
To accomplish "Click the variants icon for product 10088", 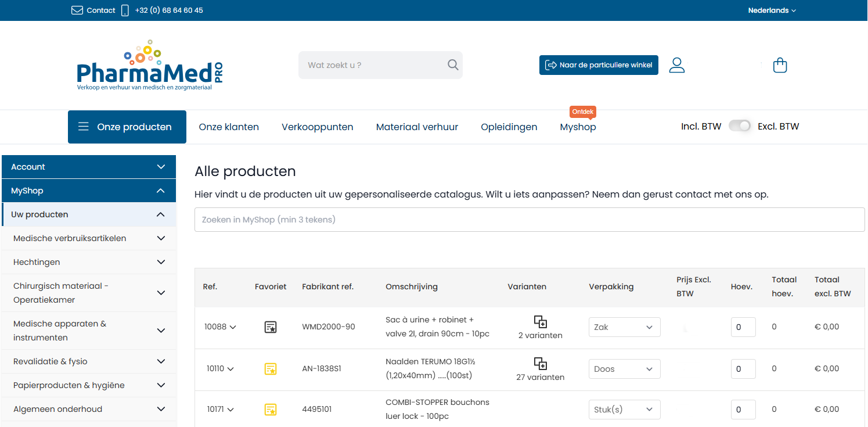I will 540,322.
